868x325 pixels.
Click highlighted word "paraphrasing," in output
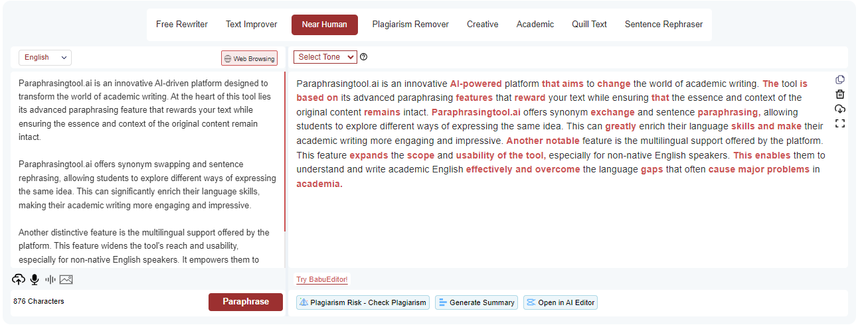pos(728,112)
